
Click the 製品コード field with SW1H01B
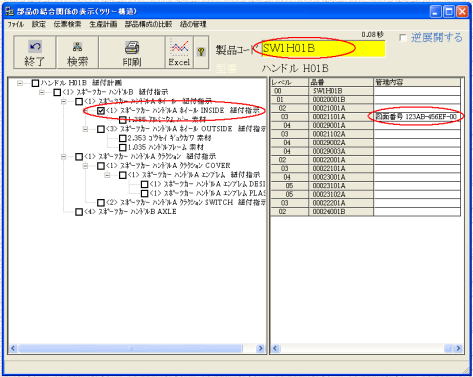click(x=323, y=49)
